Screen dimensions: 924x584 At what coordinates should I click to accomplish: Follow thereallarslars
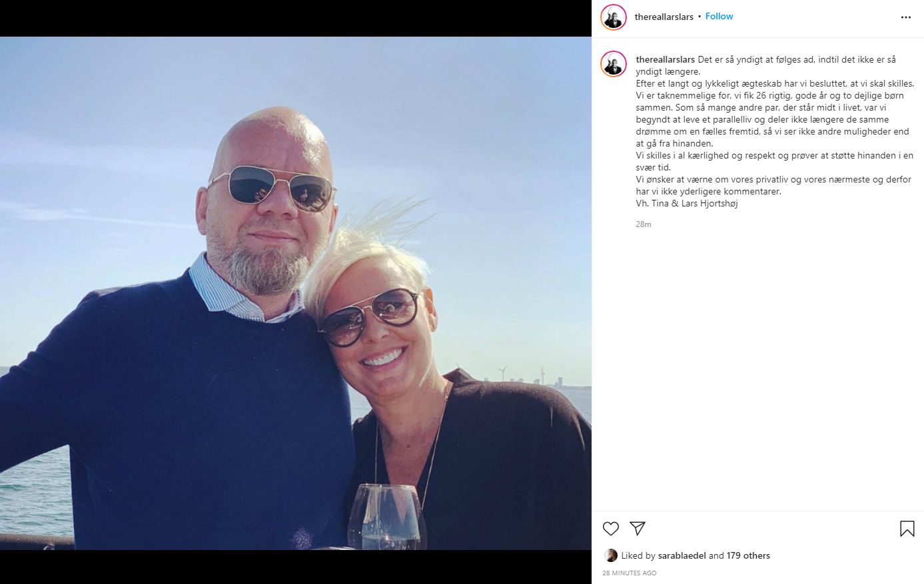pyautogui.click(x=719, y=17)
